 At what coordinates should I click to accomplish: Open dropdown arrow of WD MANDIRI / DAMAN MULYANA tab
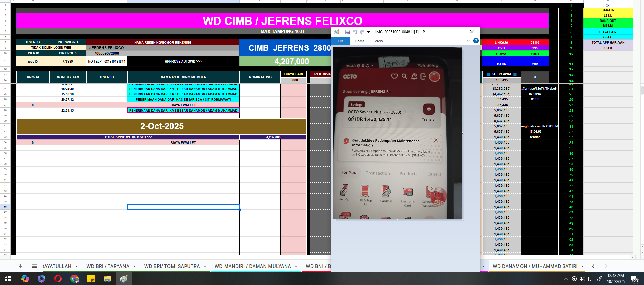[296, 266]
